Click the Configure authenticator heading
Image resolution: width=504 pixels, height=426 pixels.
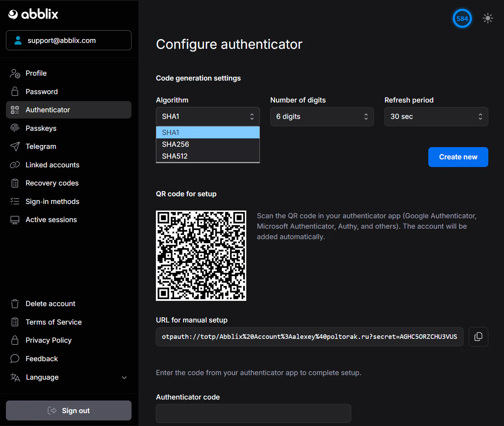tap(229, 45)
